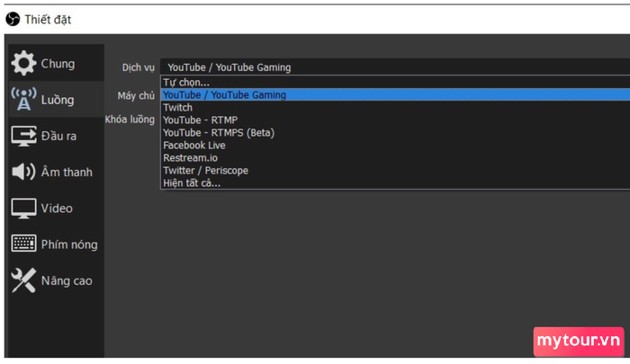Pick Restream.io from the dropdown
Screen dimensions: 630x364
coord(395,157)
